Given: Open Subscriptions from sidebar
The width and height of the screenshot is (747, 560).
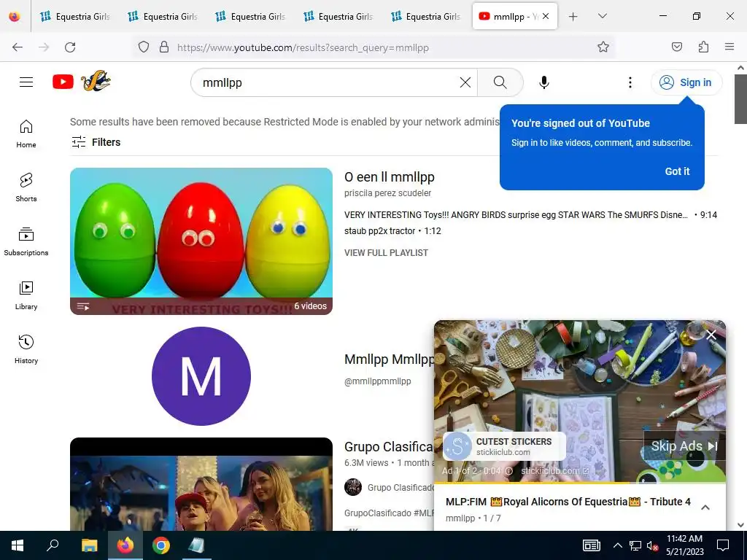Looking at the screenshot, I should pos(26,241).
